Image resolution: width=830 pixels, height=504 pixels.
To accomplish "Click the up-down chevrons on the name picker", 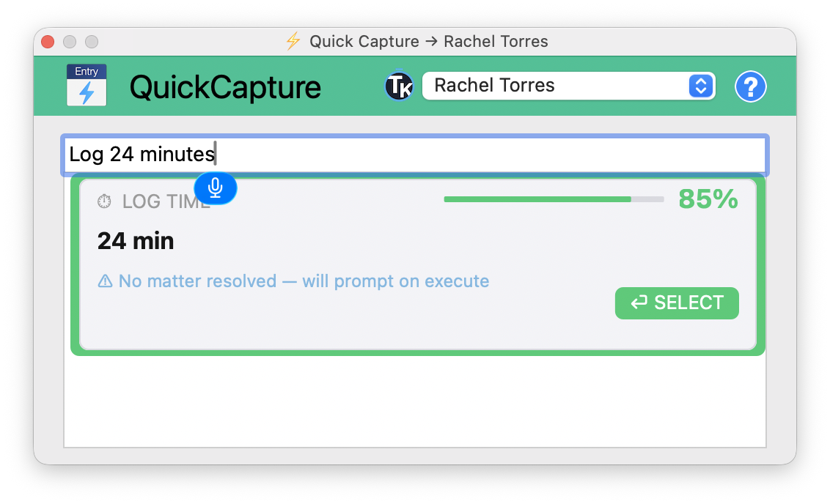I will 701,86.
